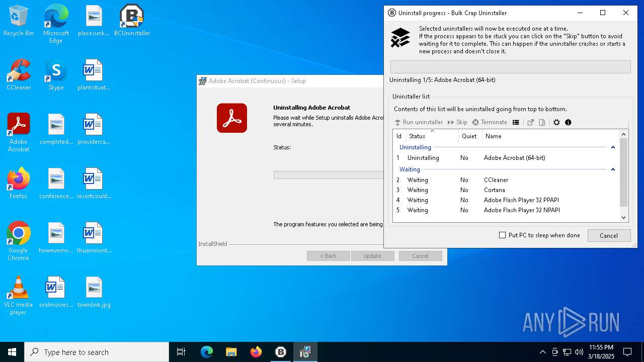Open Google Chrome desktop shortcut

coord(19,241)
